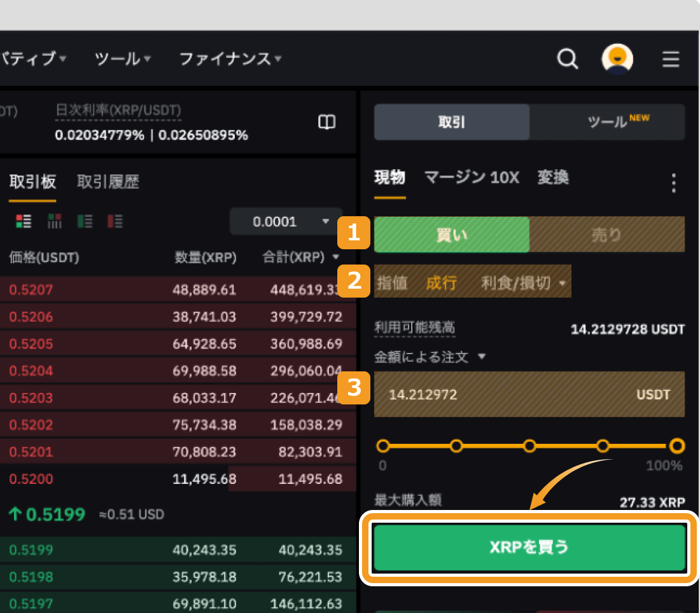Click the 数量(XRP) column header
This screenshot has height=613, width=700.
pyautogui.click(x=206, y=257)
